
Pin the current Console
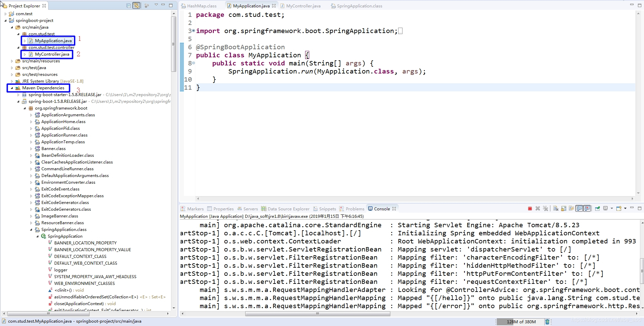tap(597, 208)
